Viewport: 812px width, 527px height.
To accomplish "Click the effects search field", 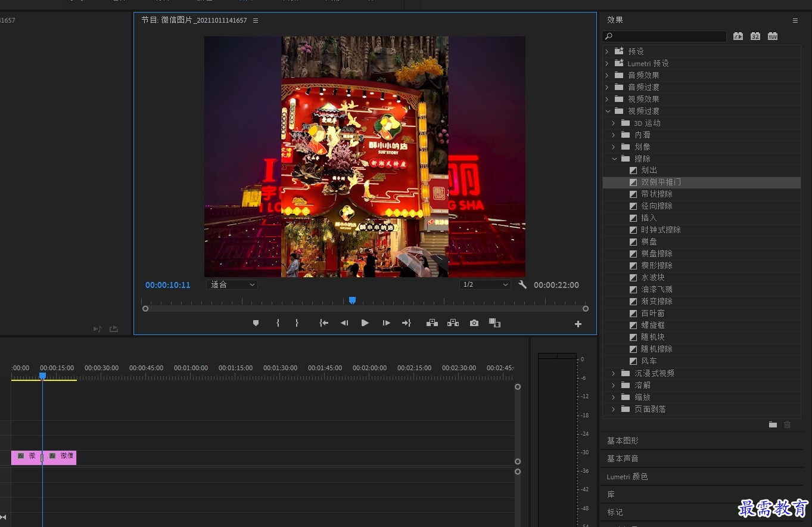I will tap(664, 36).
